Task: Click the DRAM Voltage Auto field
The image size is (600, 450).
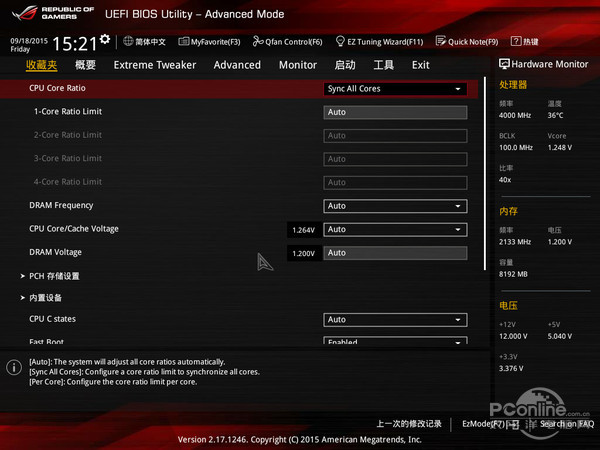Action: coord(395,253)
